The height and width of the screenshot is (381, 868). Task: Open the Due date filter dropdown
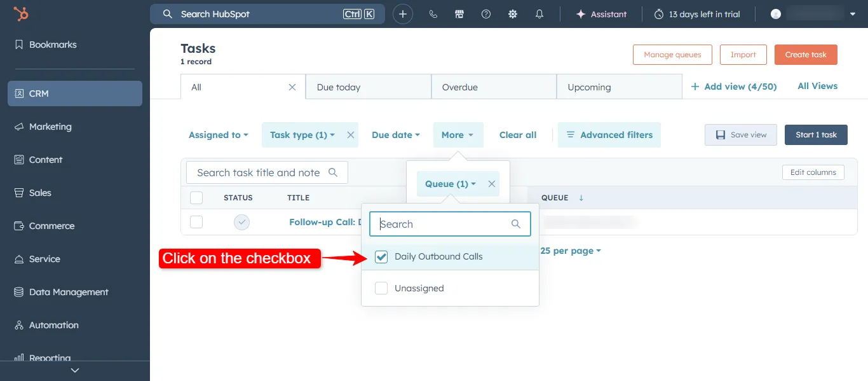396,135
